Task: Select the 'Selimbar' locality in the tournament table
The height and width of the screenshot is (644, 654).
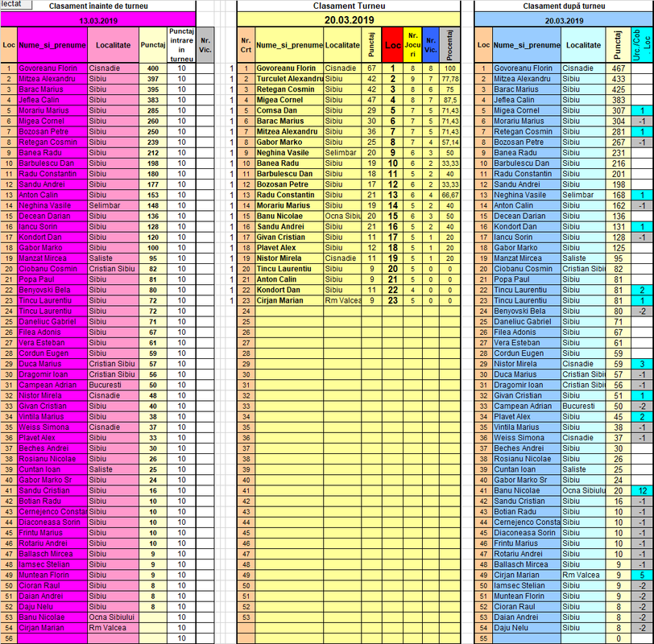Action: (342, 153)
